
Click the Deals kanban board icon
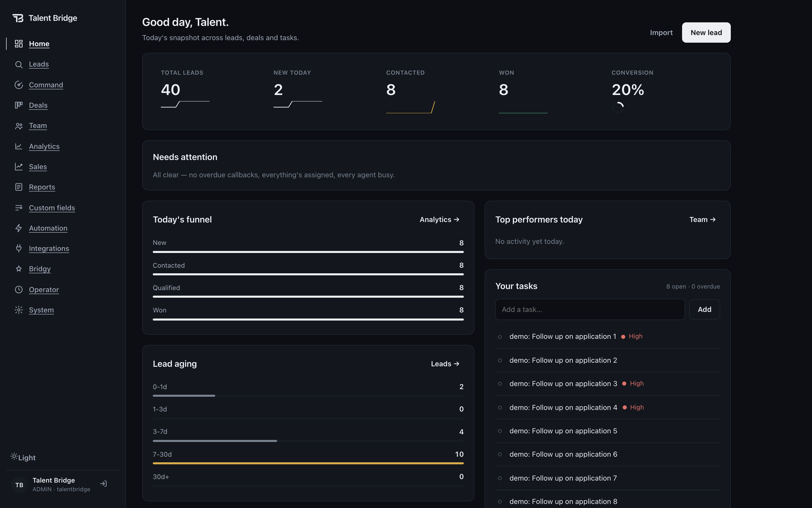[x=19, y=105]
